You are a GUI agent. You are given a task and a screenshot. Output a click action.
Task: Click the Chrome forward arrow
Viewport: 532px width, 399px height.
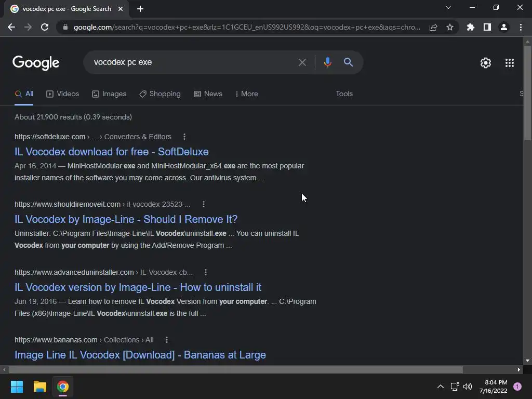[28, 27]
